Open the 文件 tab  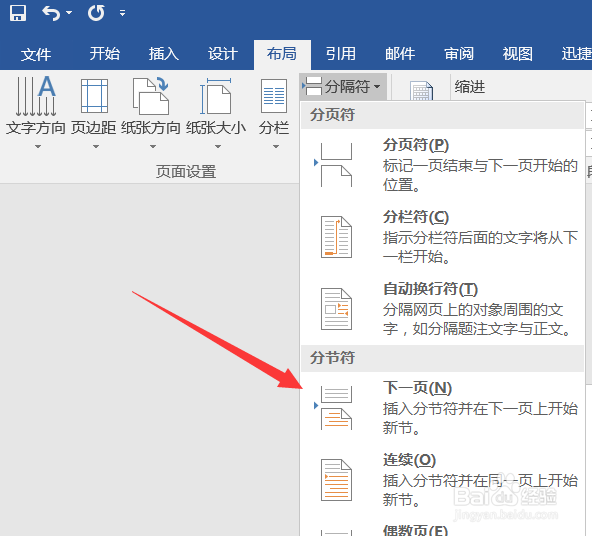tap(36, 54)
